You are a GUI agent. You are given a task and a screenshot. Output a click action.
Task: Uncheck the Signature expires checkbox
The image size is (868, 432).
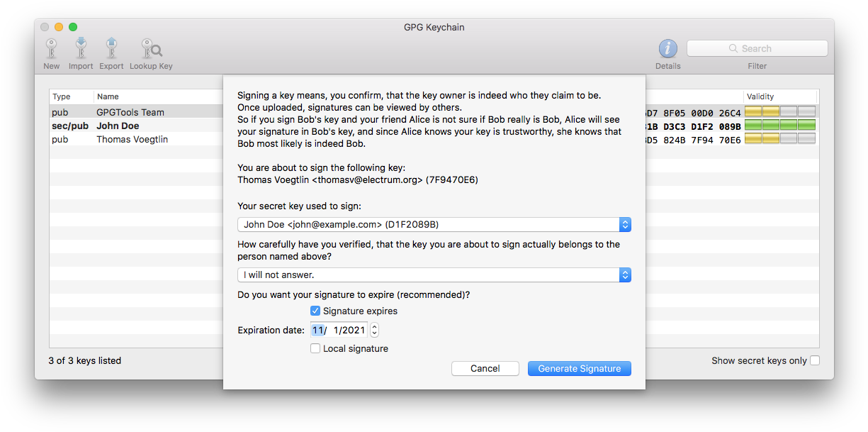point(315,311)
